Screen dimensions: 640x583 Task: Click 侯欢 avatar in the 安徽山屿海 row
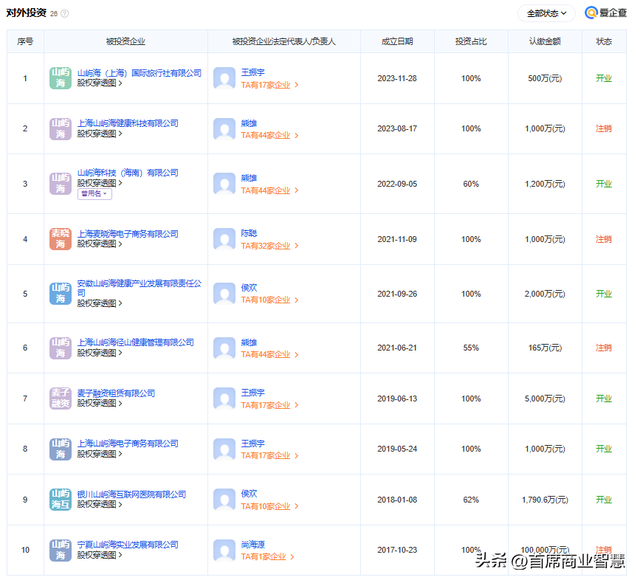(224, 294)
